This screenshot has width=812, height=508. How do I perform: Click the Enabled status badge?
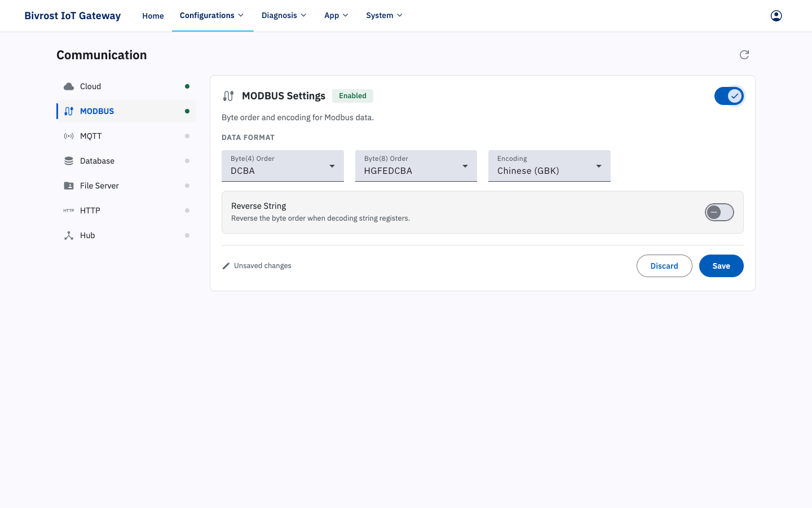[x=352, y=96]
